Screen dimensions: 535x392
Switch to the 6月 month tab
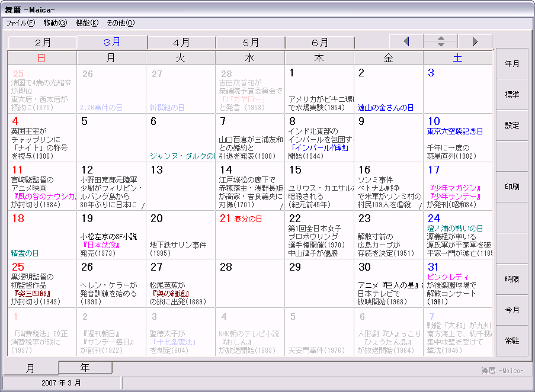coord(320,43)
